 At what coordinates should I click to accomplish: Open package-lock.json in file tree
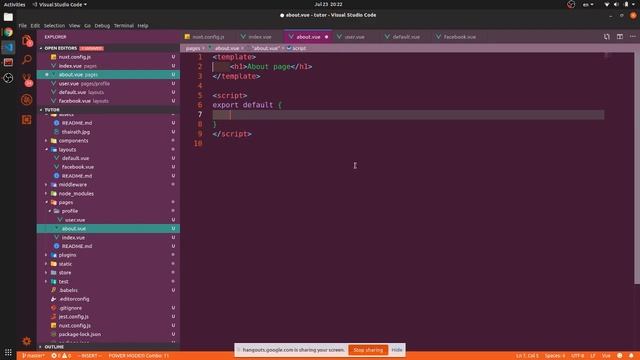[79, 334]
